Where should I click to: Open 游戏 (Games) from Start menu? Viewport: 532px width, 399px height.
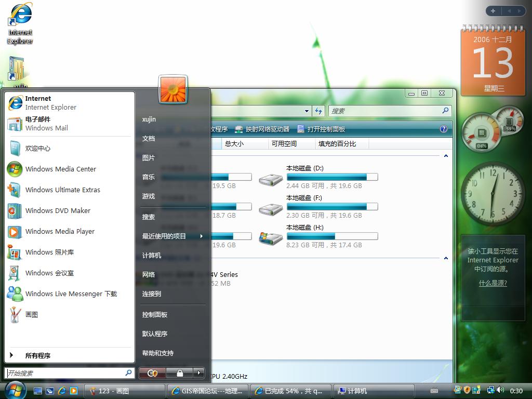(149, 196)
